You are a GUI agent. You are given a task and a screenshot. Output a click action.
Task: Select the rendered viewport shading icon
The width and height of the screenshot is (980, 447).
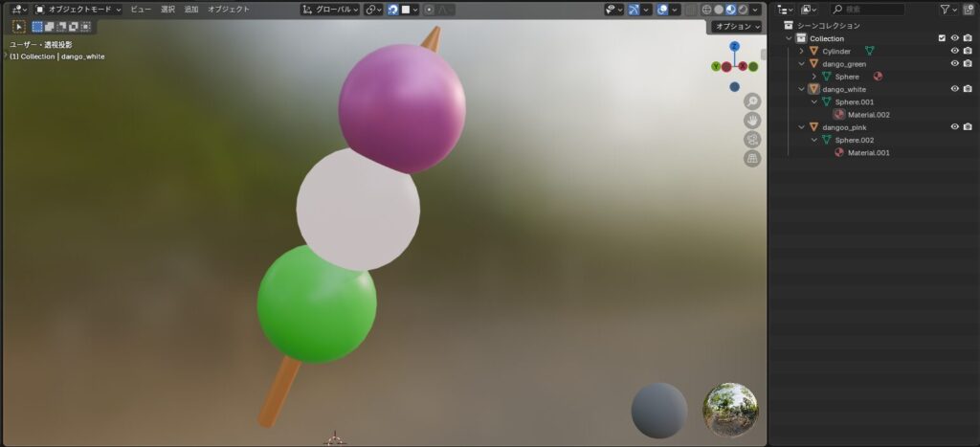(x=743, y=10)
